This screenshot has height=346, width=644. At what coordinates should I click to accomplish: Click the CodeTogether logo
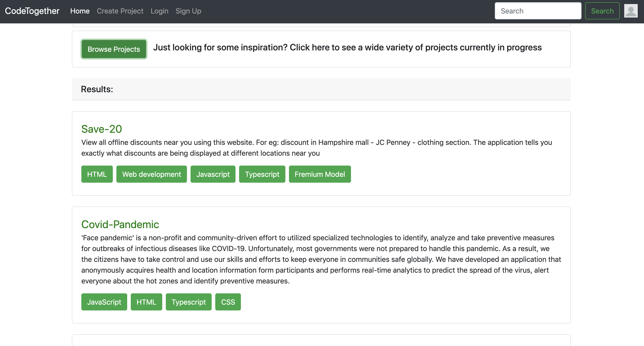tap(32, 11)
